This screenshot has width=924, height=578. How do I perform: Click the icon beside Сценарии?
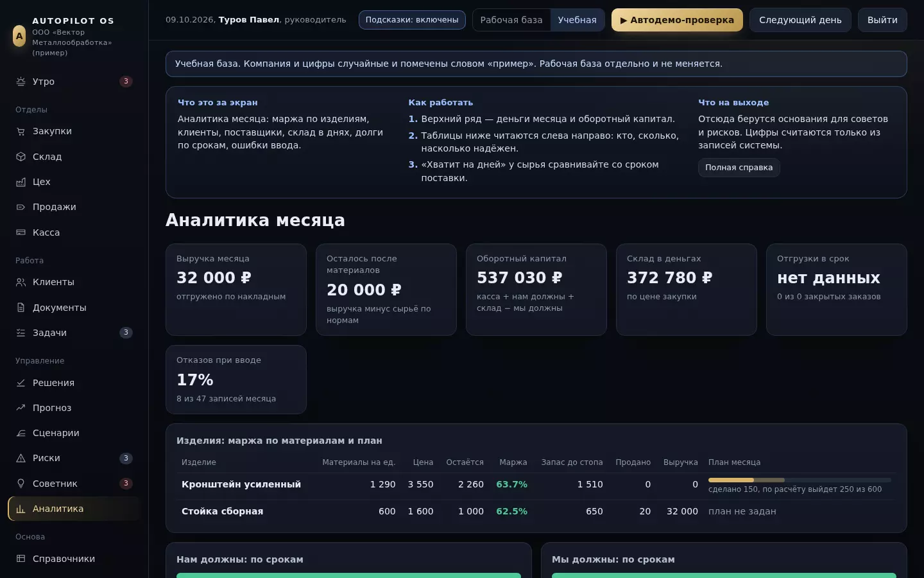click(x=21, y=433)
